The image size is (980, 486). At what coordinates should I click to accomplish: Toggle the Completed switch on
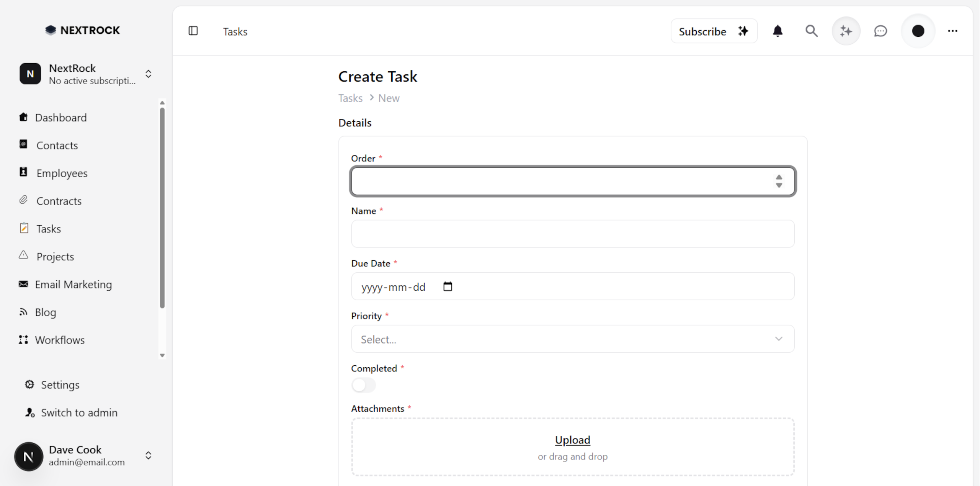pos(363,385)
